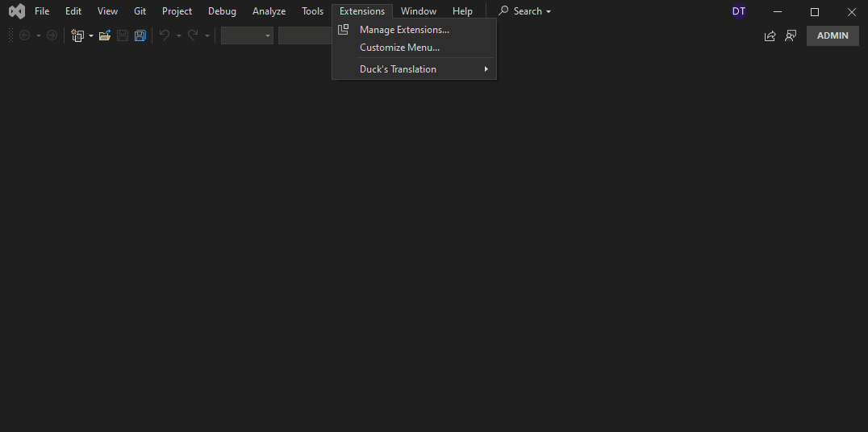
Task: Maximize the Visual Studio window
Action: (x=815, y=11)
